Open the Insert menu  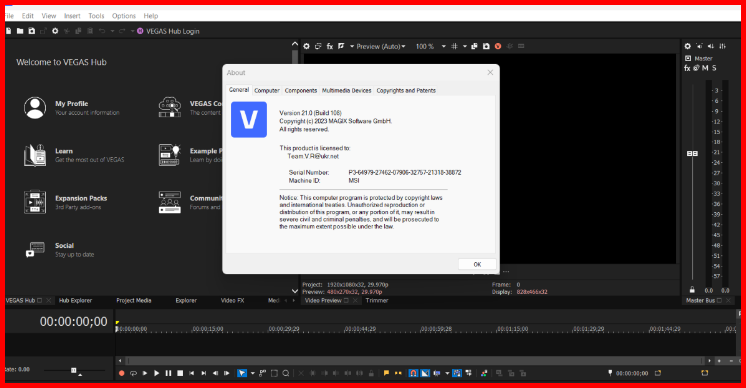tap(72, 16)
